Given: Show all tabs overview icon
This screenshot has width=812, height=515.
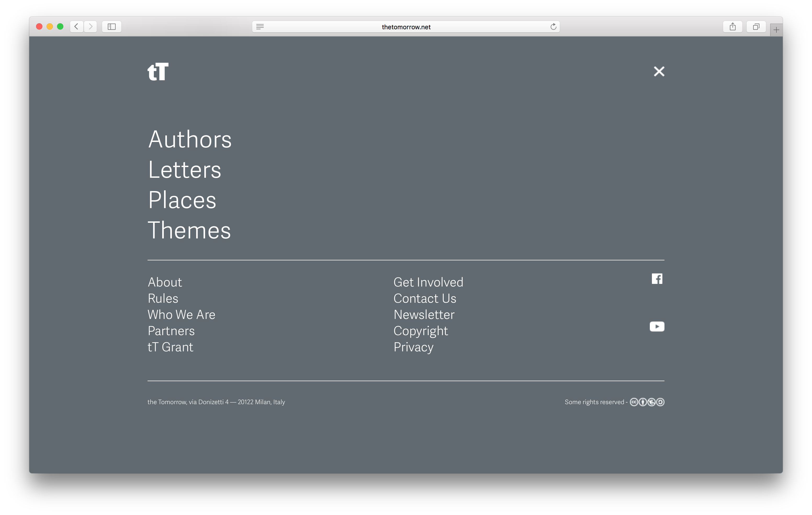Looking at the screenshot, I should (756, 27).
